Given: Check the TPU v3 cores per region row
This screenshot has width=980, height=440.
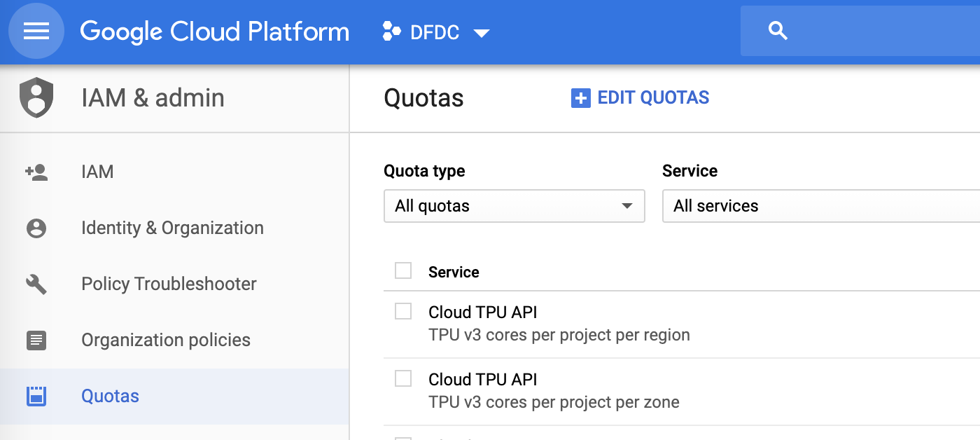Looking at the screenshot, I should [403, 311].
